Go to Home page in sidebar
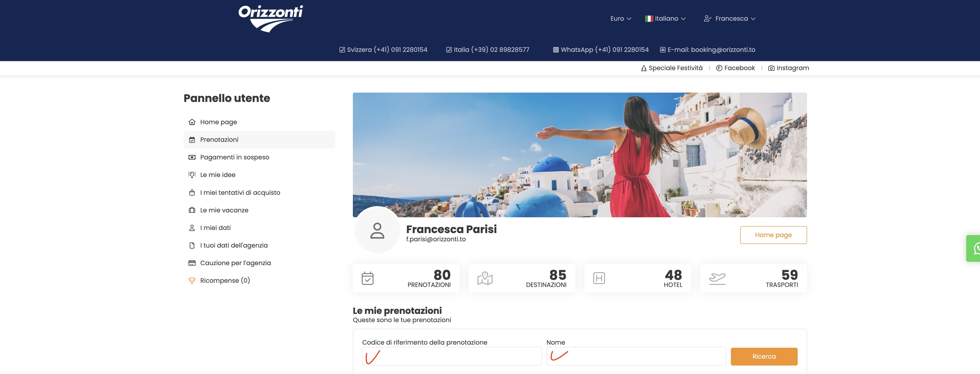 point(259,122)
